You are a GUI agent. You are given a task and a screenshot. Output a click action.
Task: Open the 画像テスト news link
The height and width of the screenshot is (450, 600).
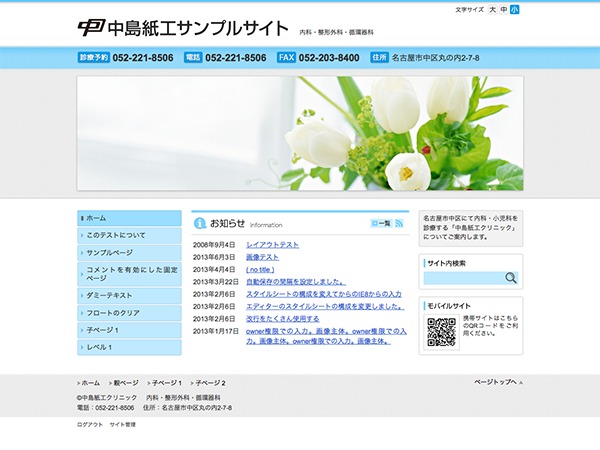(262, 257)
